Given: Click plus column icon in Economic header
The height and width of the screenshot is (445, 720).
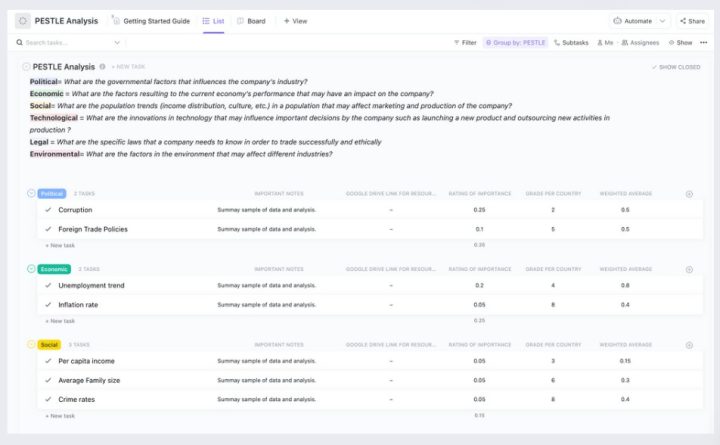Looking at the screenshot, I should tap(689, 269).
